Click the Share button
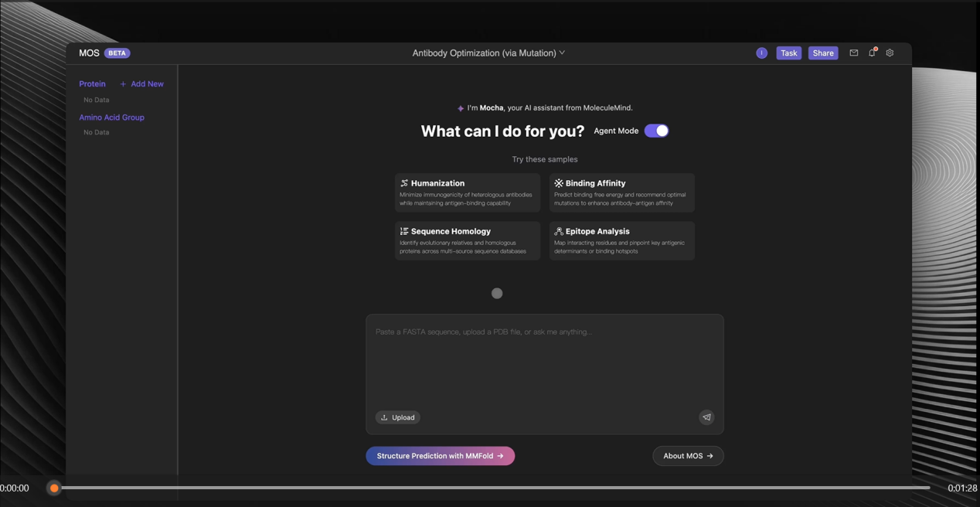 [823, 53]
